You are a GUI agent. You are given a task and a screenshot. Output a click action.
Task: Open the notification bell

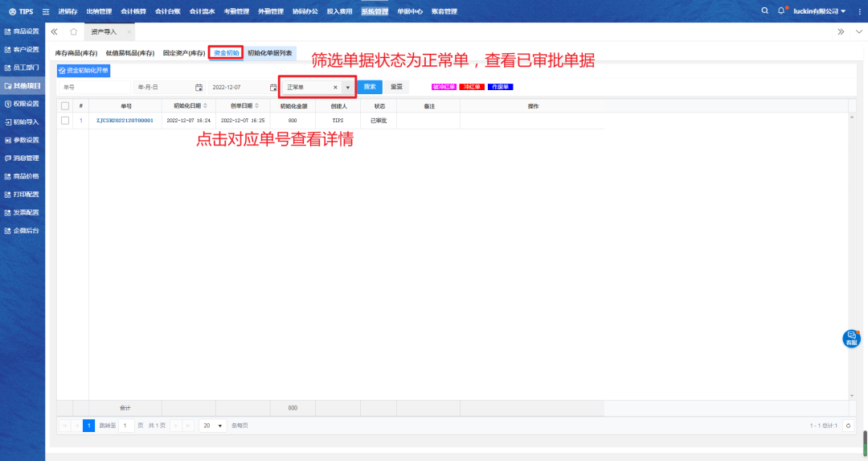click(780, 10)
